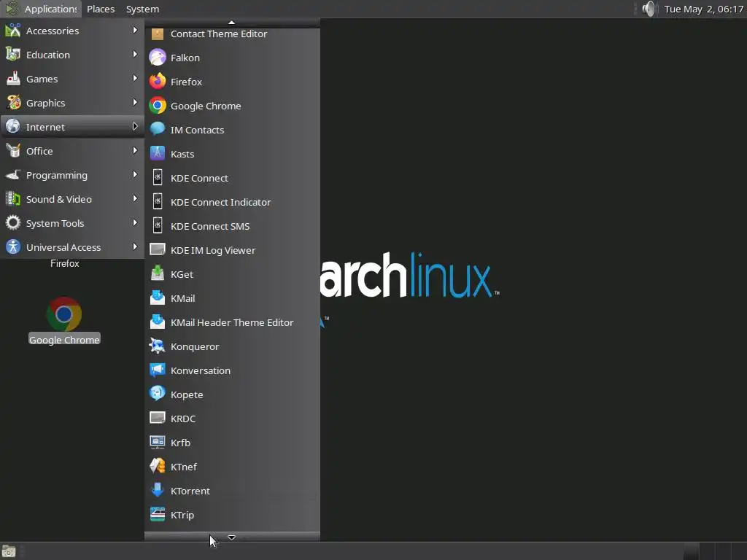The image size is (747, 560).
Task: Click the Contact Theme Editor icon
Action: click(158, 34)
